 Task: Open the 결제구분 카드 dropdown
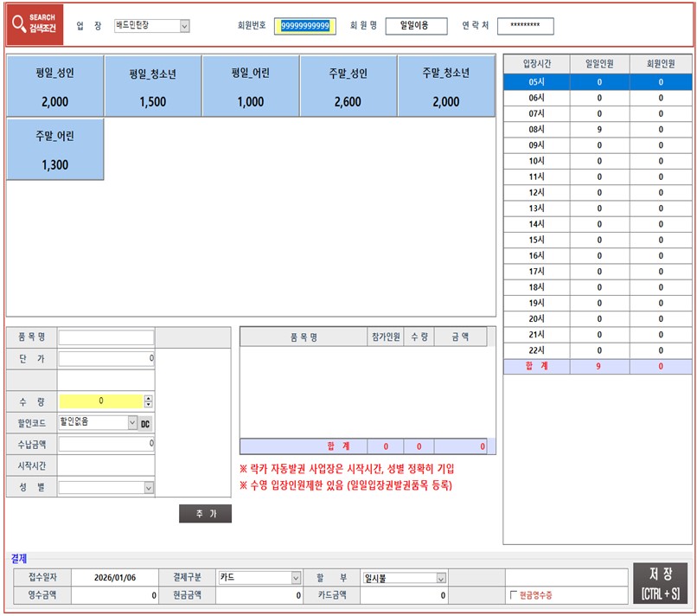296,578
